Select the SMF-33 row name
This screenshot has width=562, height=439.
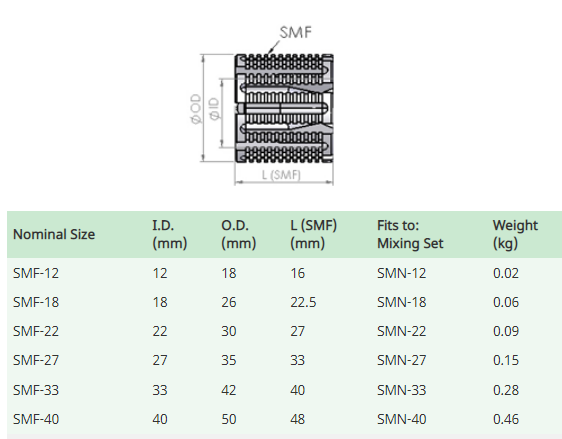36,390
